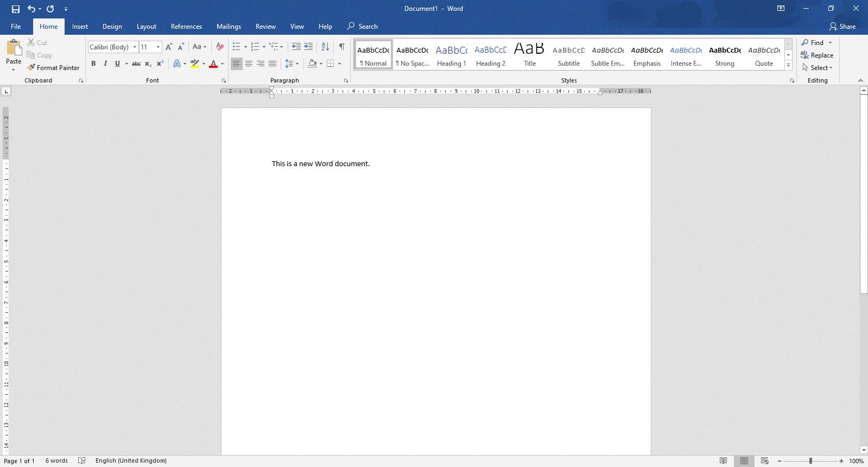Image resolution: width=868 pixels, height=467 pixels.
Task: Apply the Heading 1 style
Action: [452, 55]
